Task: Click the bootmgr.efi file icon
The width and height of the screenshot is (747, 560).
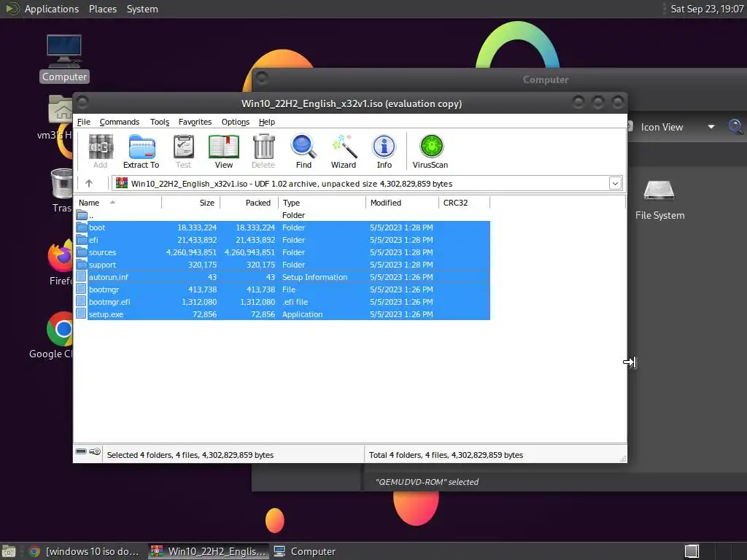Action: [x=82, y=302]
